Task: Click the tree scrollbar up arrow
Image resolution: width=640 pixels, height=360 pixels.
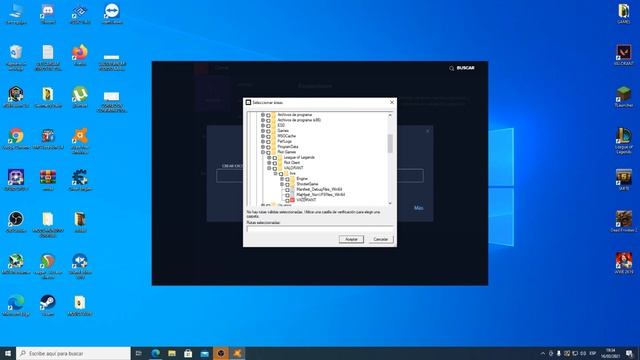Action: click(390, 115)
